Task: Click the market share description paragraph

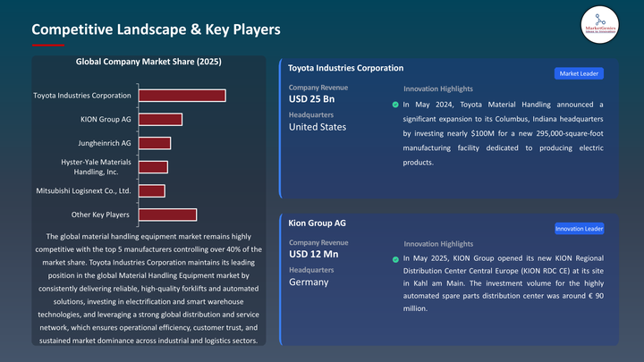Action: pos(148,288)
